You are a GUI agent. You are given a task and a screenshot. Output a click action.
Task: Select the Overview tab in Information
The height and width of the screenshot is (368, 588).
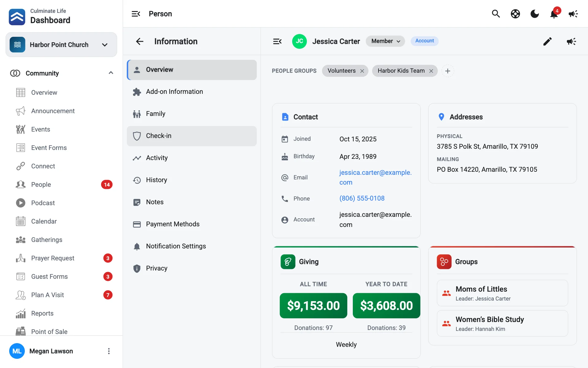coord(192,70)
